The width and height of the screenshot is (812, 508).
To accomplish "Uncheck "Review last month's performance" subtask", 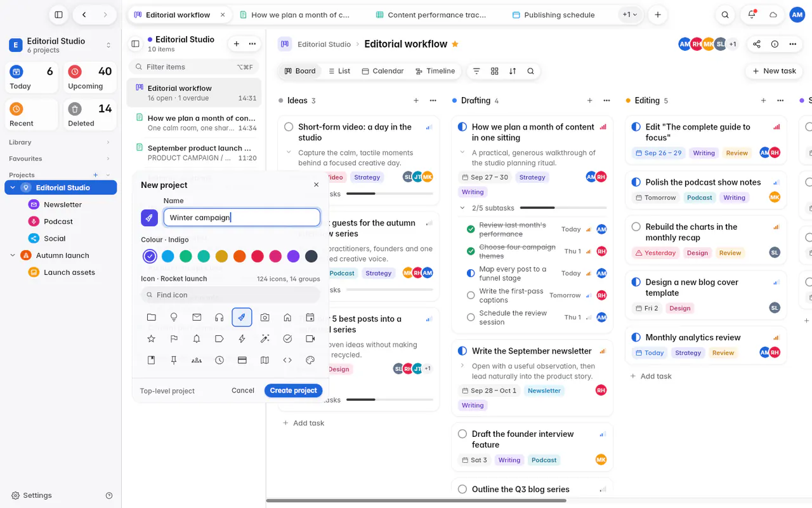I will click(471, 229).
